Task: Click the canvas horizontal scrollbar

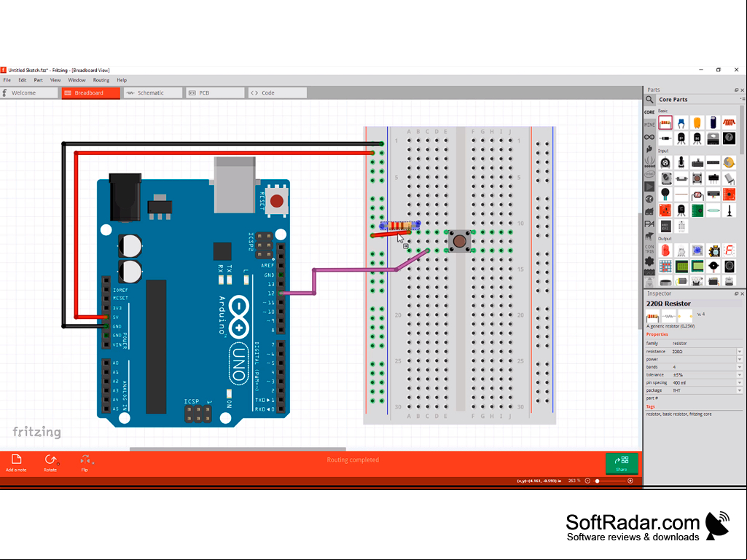Action: pos(238,449)
